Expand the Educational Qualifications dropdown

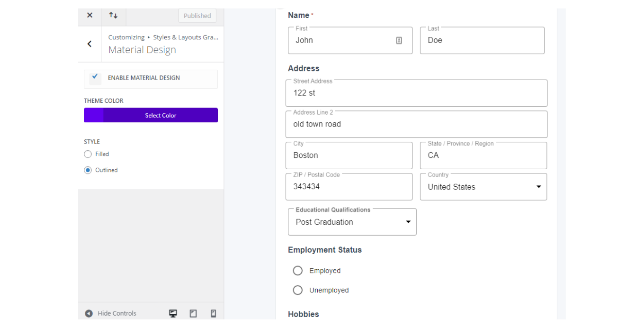pyautogui.click(x=408, y=221)
